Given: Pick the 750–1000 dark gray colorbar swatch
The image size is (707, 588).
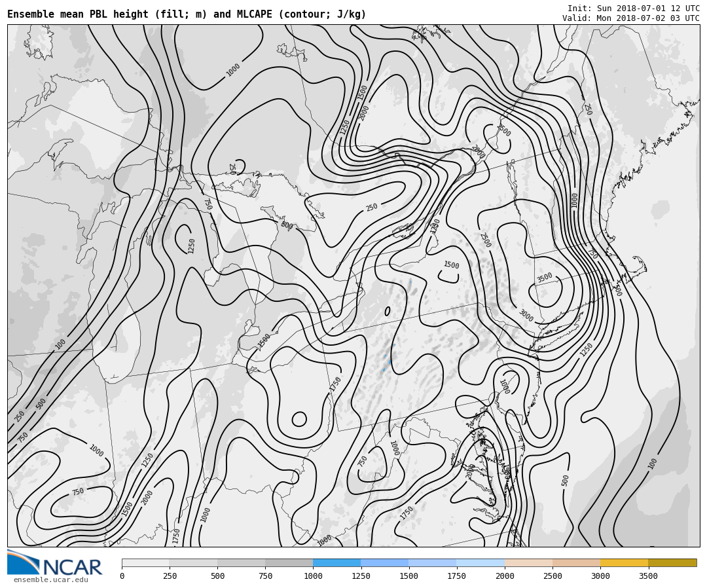Looking at the screenshot, I should tap(289, 562).
